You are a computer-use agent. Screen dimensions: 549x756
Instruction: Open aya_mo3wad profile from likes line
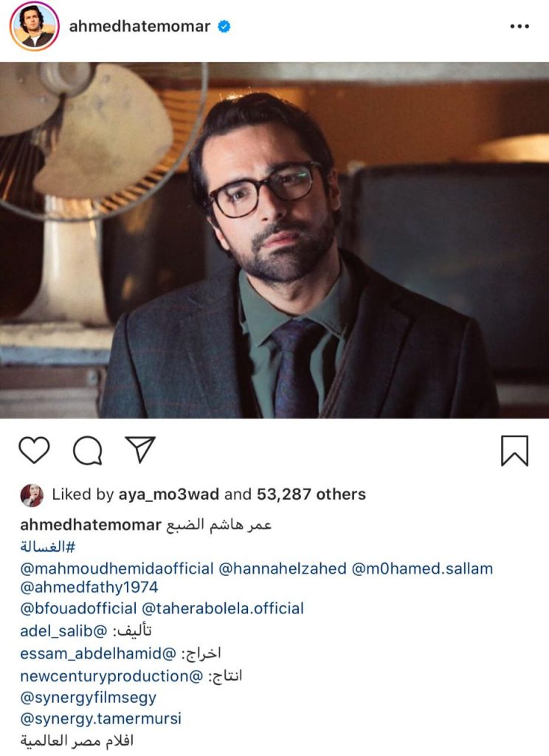click(169, 494)
